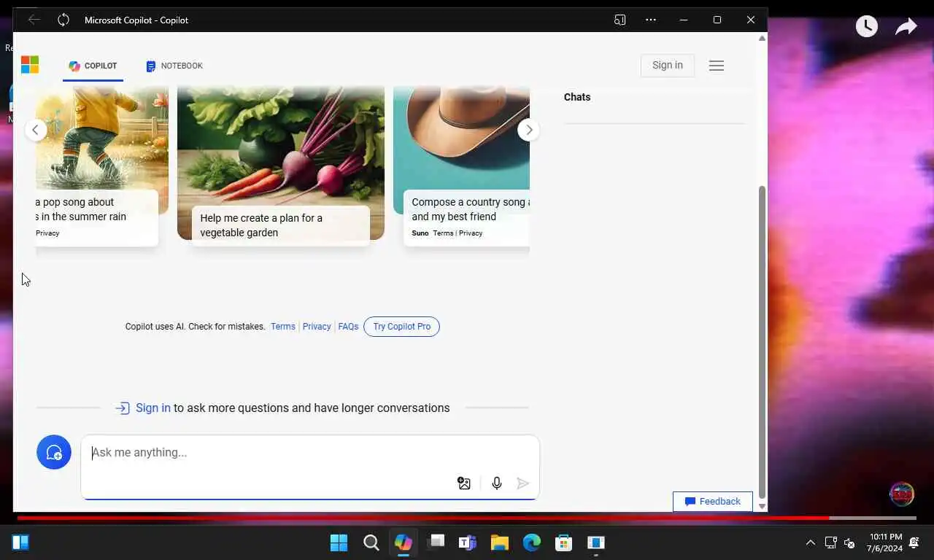Click the Sign in button in header

coord(668,65)
